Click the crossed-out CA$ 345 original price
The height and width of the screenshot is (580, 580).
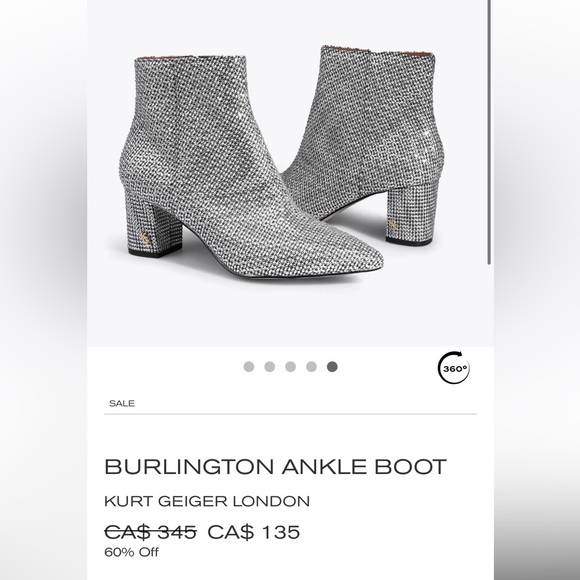pos(151,532)
